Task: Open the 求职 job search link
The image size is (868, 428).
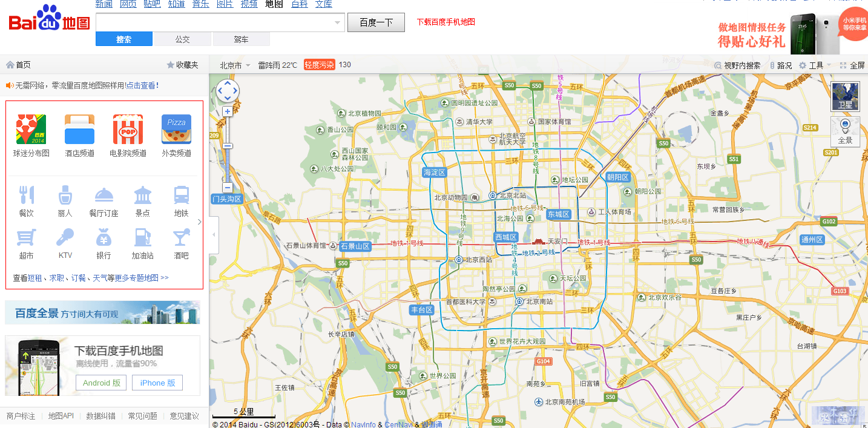Action: 57,278
